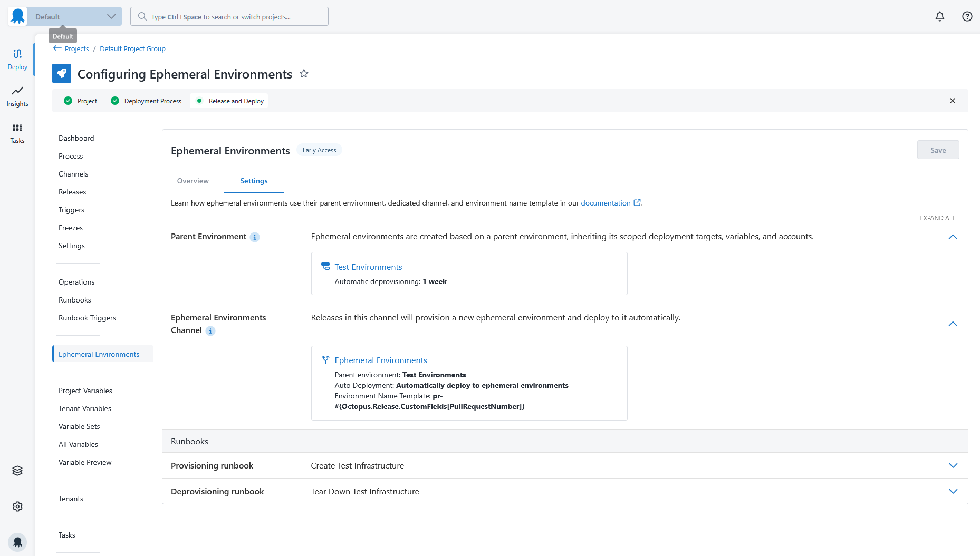Open the layers stack icon in sidebar

(x=17, y=471)
